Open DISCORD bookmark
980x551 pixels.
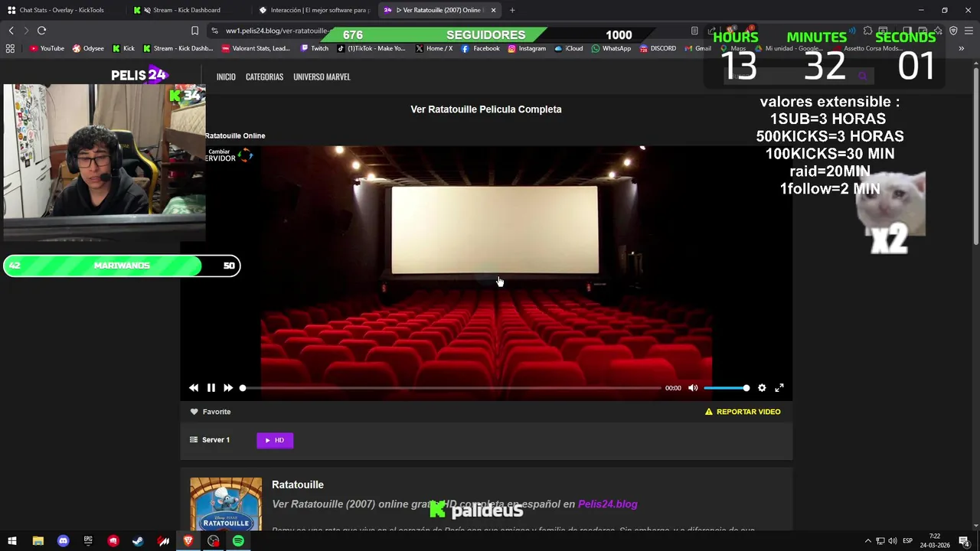tap(658, 48)
